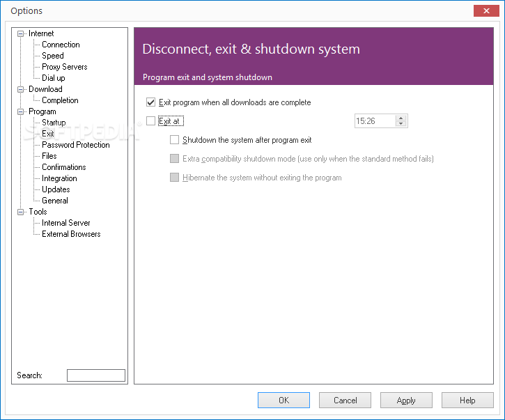Select Connection in the options tree

(x=61, y=45)
